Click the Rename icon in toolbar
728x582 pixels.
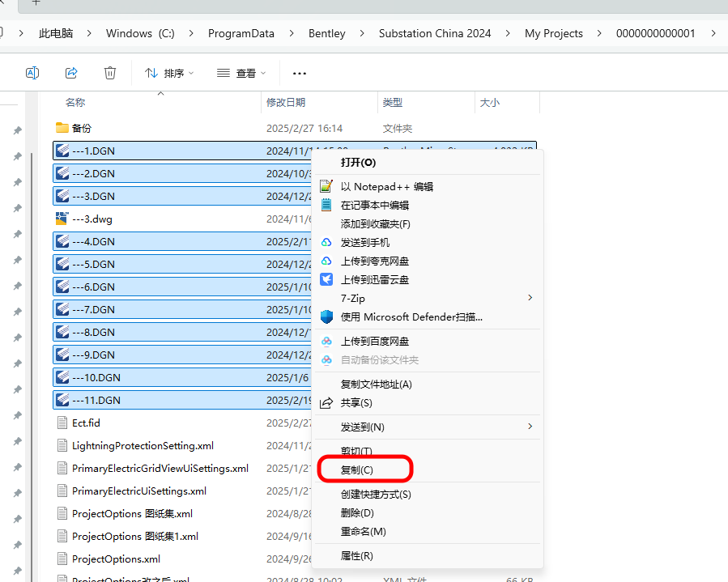[x=32, y=73]
